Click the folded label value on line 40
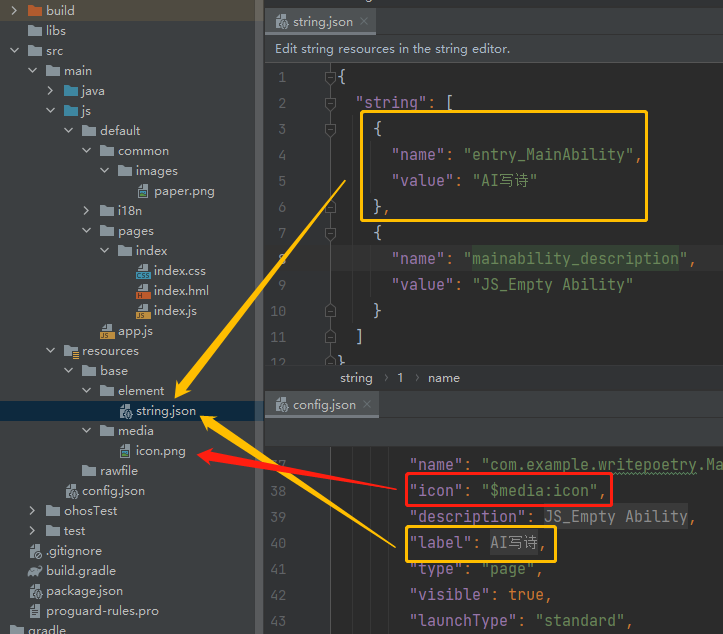 (x=513, y=542)
